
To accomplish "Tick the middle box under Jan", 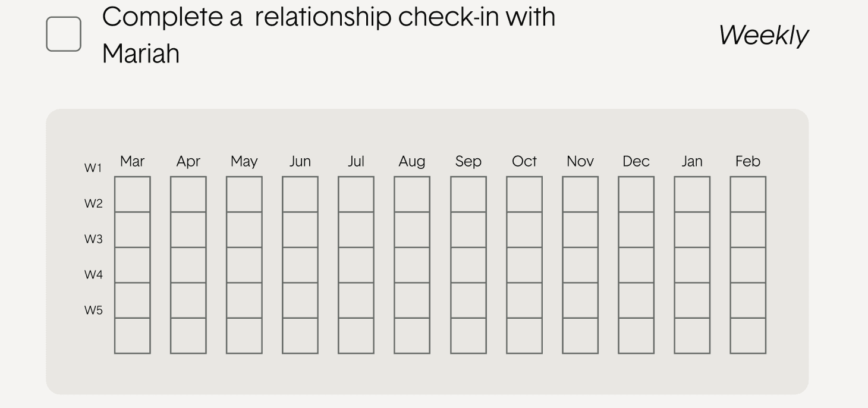I will pyautogui.click(x=692, y=265).
